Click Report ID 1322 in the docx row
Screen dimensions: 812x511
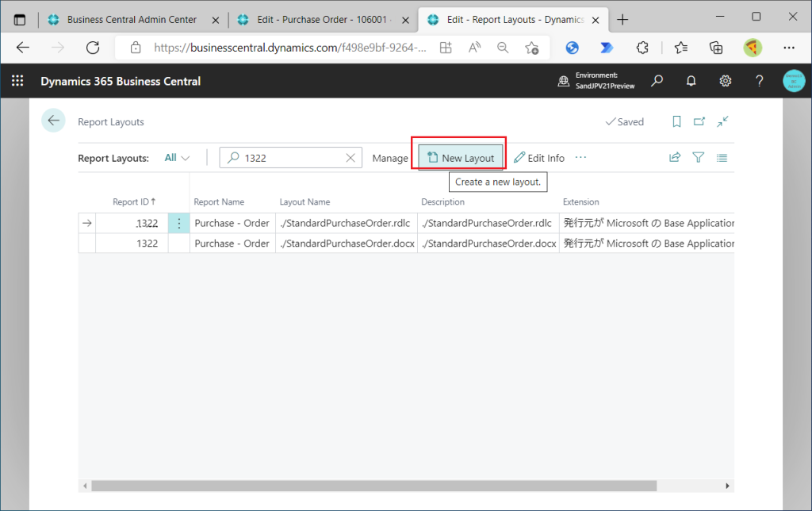(132, 243)
